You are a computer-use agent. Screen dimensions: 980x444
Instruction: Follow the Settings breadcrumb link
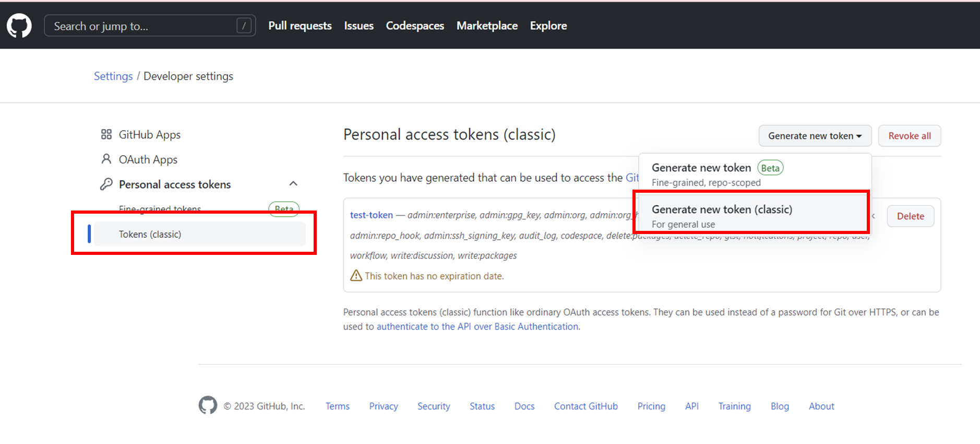tap(113, 76)
